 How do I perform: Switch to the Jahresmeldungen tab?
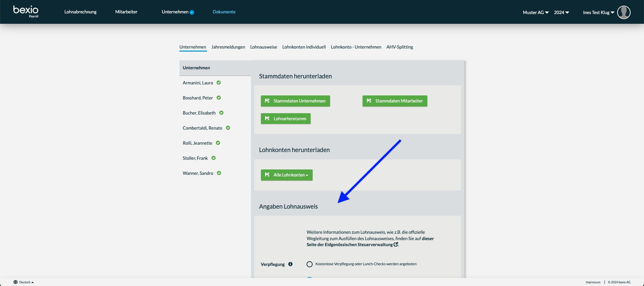pyautogui.click(x=228, y=47)
